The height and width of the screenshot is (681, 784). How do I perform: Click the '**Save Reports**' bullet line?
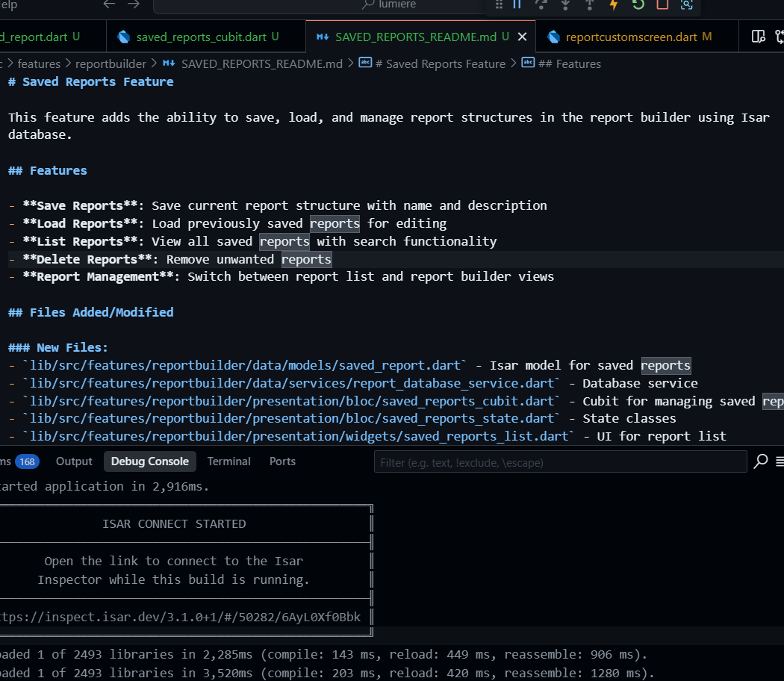pos(278,206)
